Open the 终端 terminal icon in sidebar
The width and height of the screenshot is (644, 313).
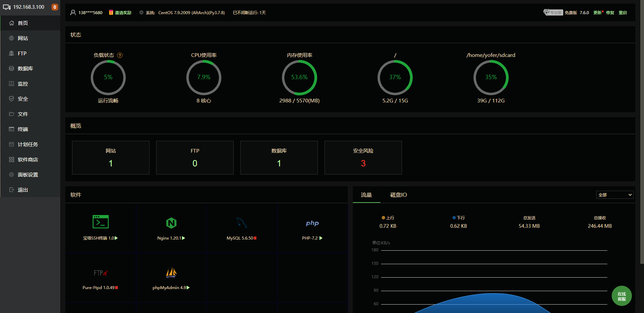point(11,129)
